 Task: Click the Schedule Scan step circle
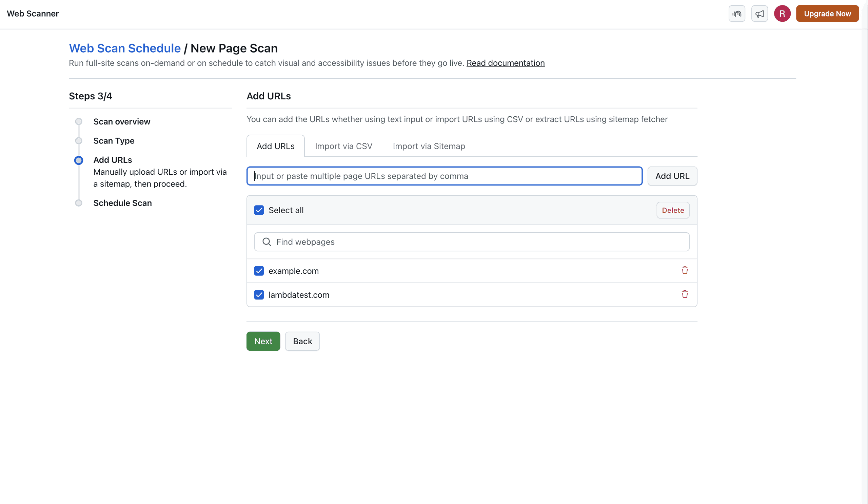(78, 202)
